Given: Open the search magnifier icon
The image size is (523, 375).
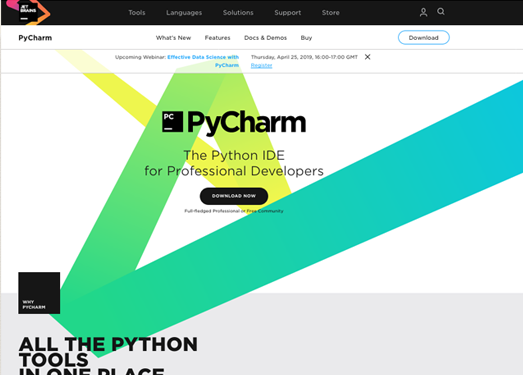Looking at the screenshot, I should click(x=441, y=12).
